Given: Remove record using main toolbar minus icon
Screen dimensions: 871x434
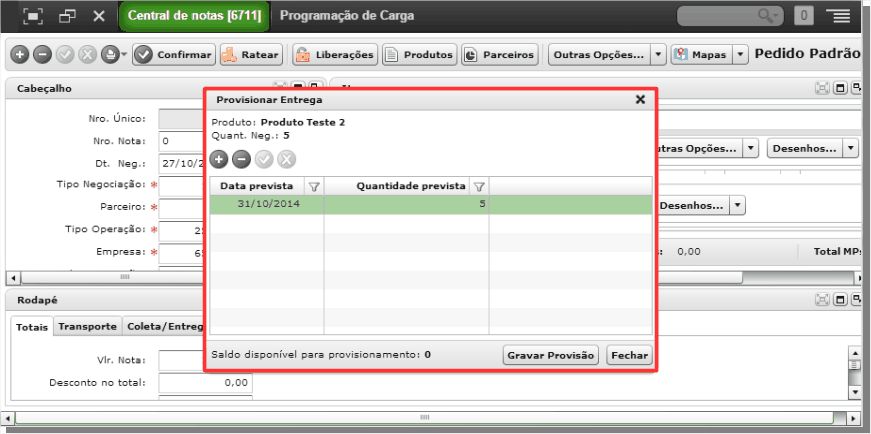Looking at the screenshot, I should [x=42, y=54].
